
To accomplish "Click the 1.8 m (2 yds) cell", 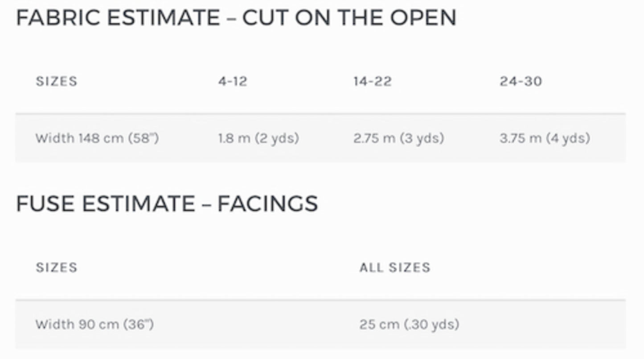I will [x=258, y=138].
